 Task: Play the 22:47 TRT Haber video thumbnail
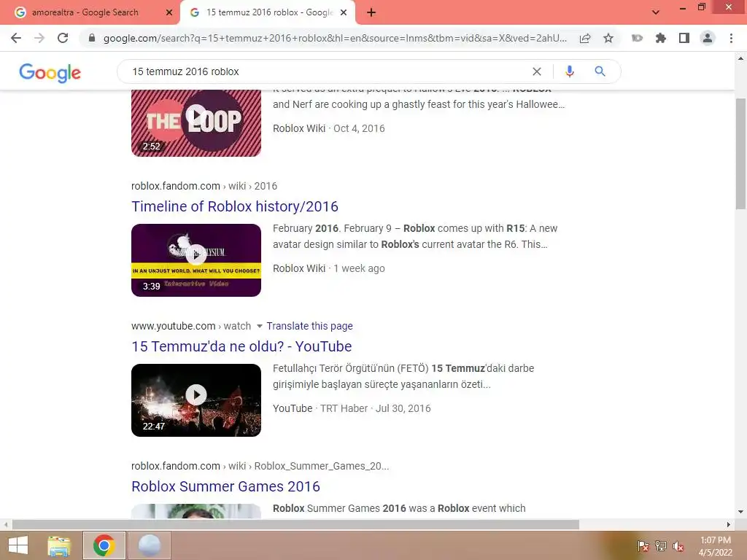tap(196, 400)
